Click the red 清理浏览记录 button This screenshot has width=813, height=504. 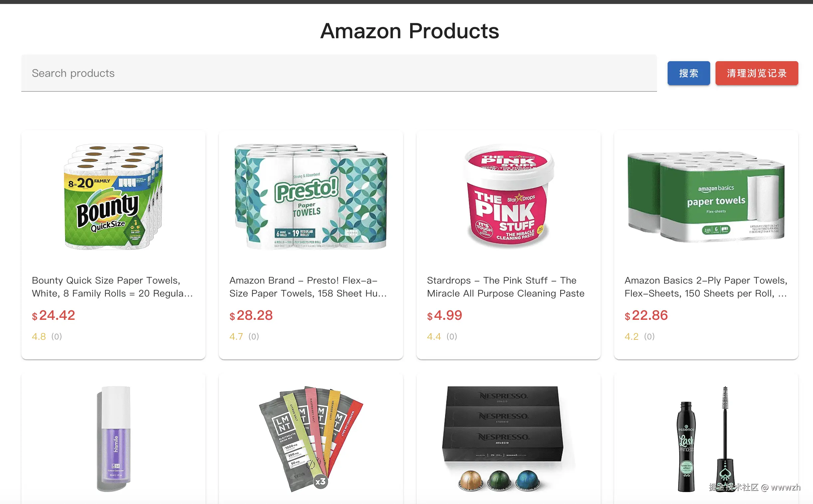coord(756,73)
